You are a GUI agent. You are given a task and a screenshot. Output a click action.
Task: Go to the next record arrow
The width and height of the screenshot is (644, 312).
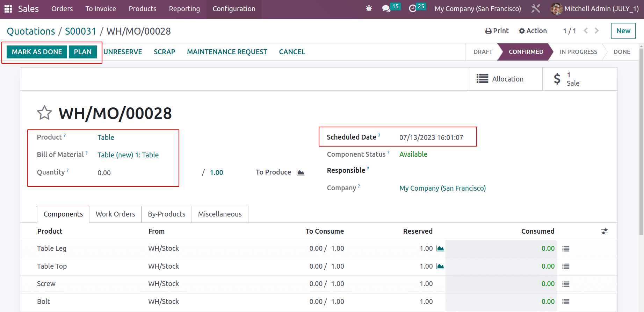point(597,31)
